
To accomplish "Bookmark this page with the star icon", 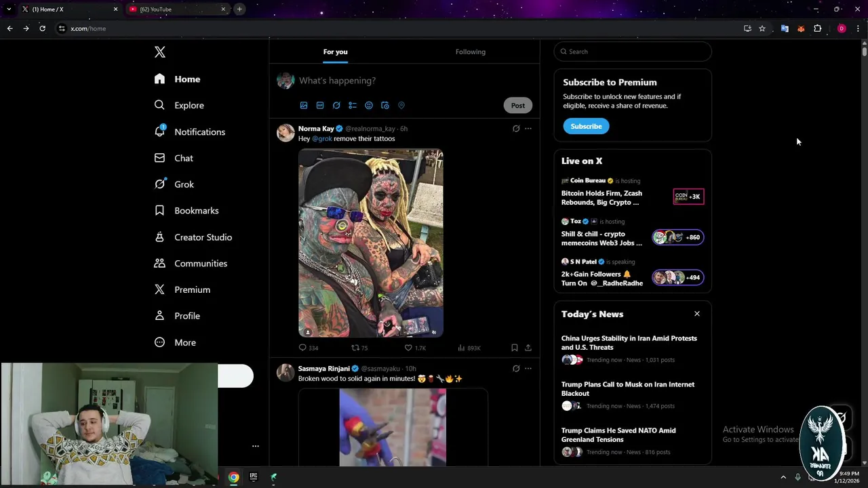I will (762, 28).
